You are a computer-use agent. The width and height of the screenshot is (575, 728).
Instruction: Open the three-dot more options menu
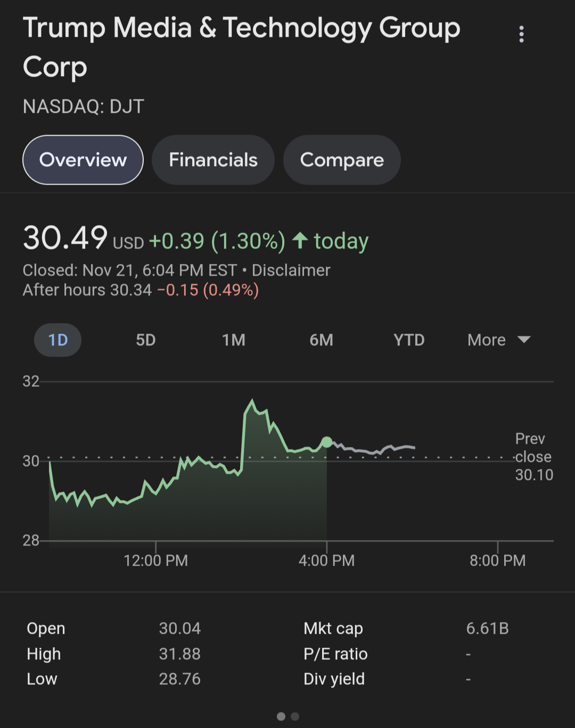point(521,34)
